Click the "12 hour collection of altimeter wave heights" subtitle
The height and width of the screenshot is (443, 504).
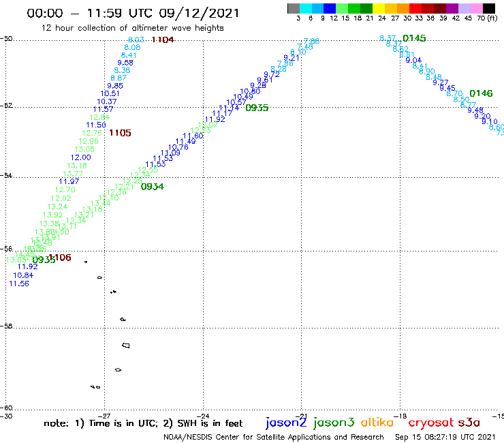click(x=132, y=28)
